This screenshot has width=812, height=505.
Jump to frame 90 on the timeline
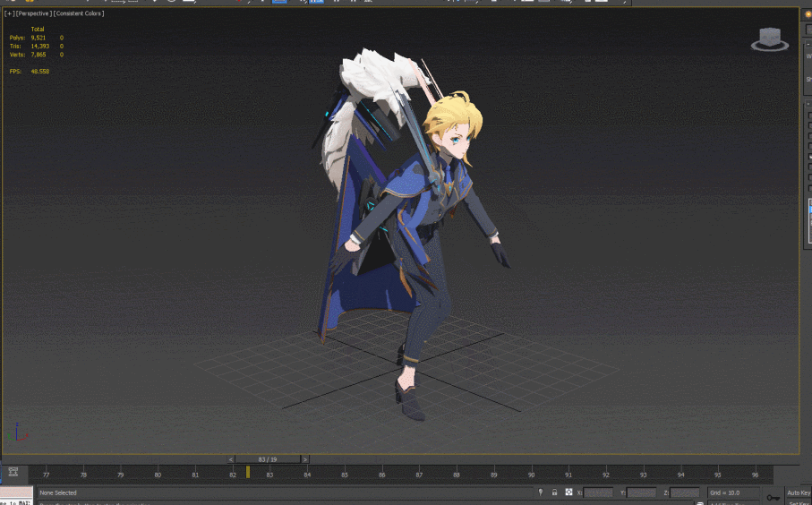pyautogui.click(x=531, y=475)
